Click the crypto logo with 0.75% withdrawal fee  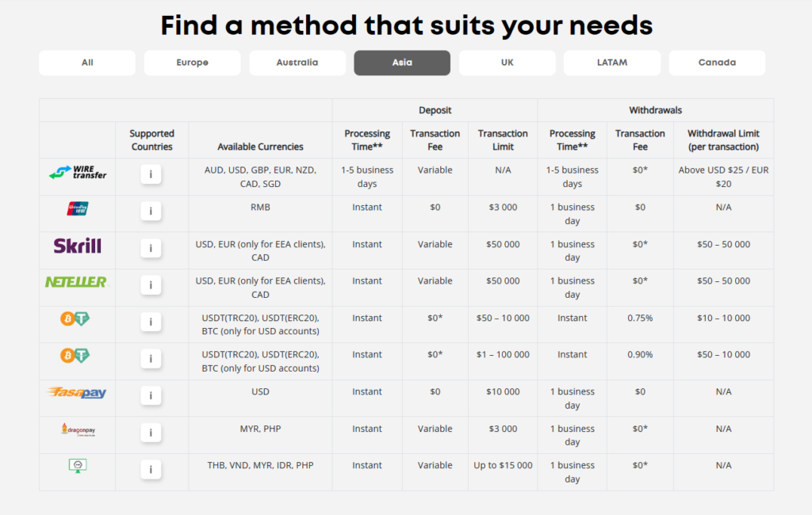click(75, 319)
